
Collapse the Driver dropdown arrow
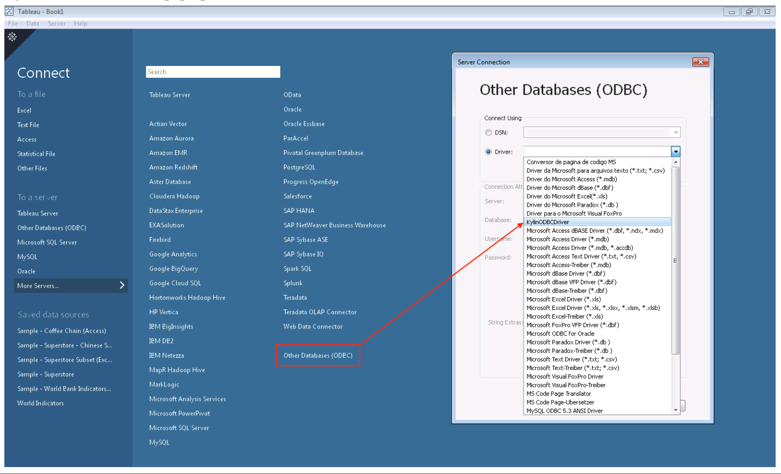tap(675, 151)
